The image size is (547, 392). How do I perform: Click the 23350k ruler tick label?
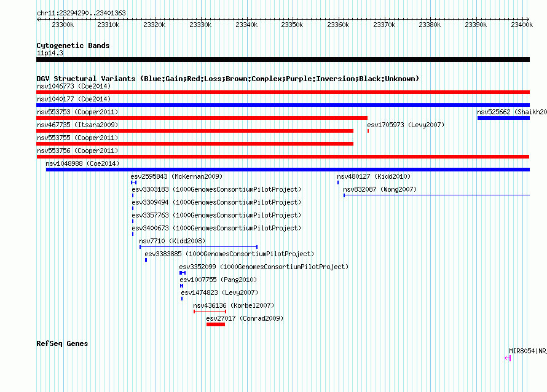pyautogui.click(x=292, y=25)
